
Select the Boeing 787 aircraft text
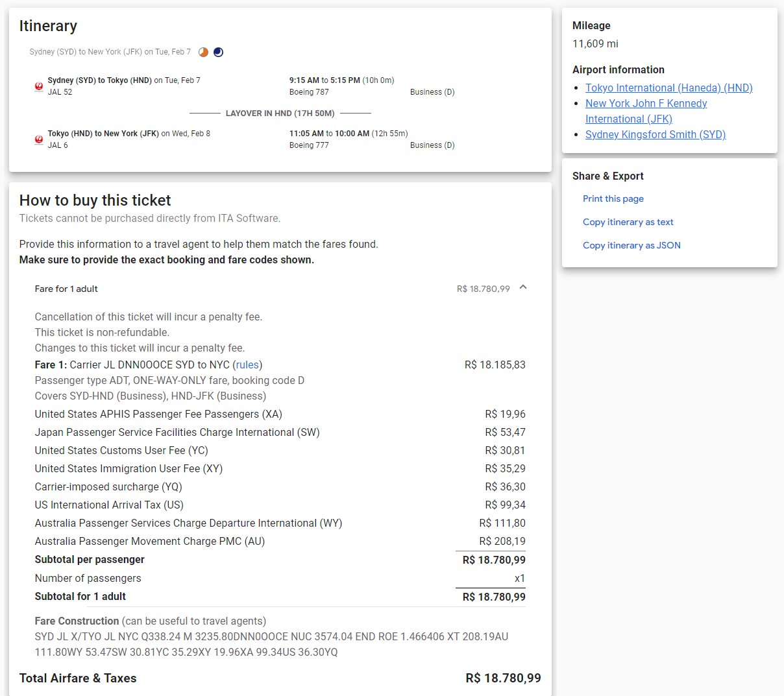click(x=309, y=92)
